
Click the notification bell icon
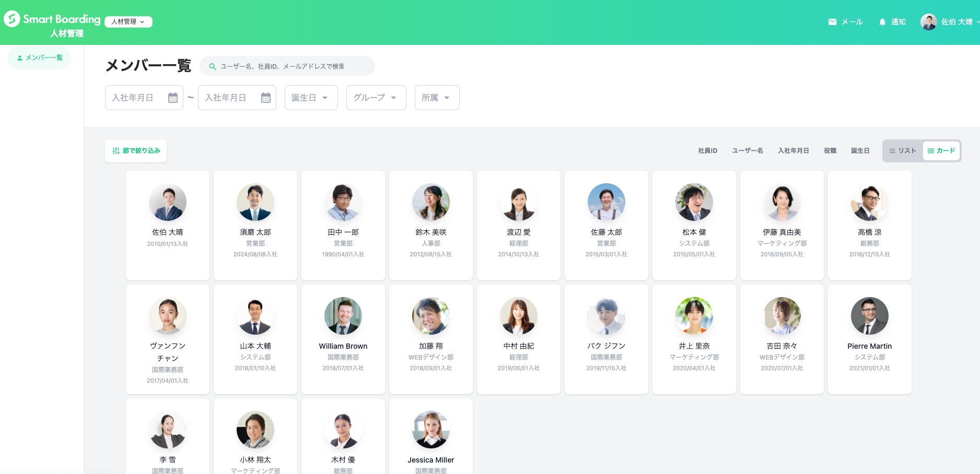click(x=882, y=22)
